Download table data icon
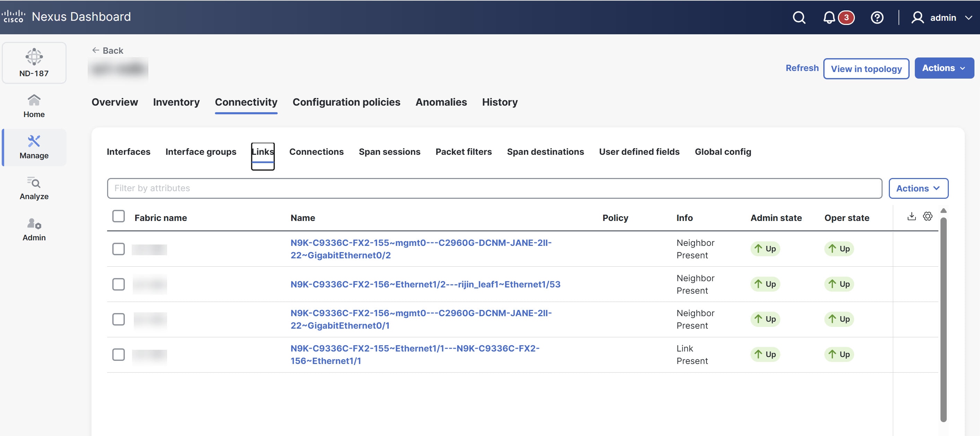The width and height of the screenshot is (980, 436). [911, 216]
